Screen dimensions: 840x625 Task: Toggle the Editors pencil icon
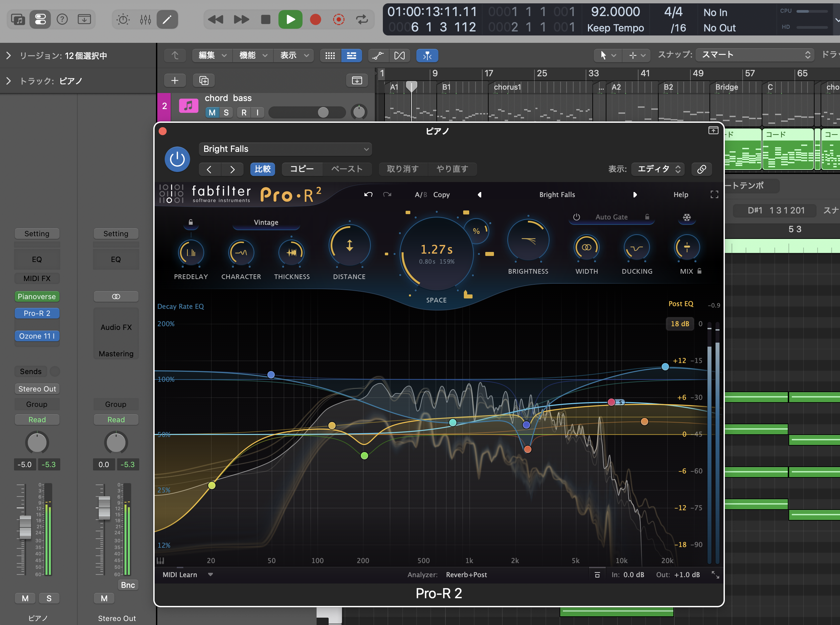(x=167, y=19)
